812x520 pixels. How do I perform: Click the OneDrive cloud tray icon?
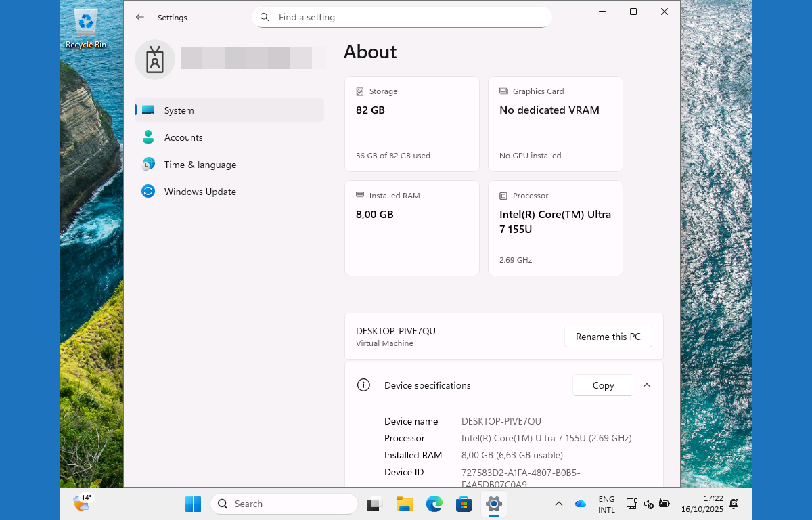click(580, 504)
